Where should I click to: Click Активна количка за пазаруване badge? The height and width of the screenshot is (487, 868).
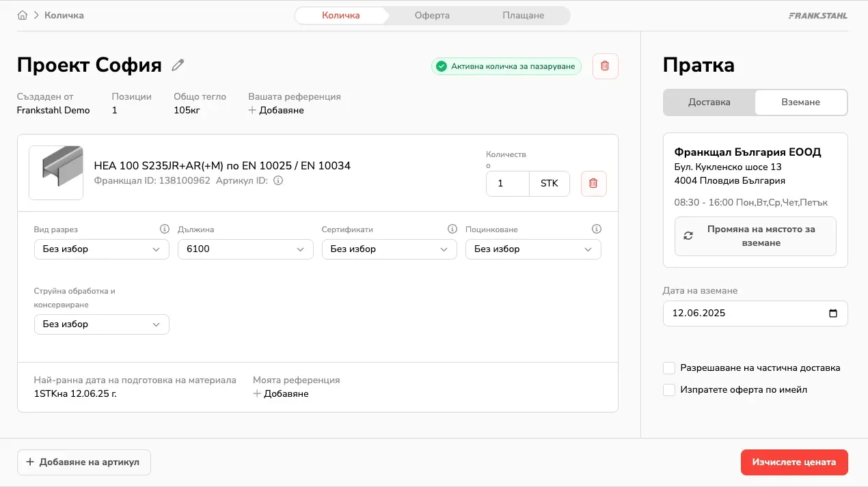pos(506,66)
